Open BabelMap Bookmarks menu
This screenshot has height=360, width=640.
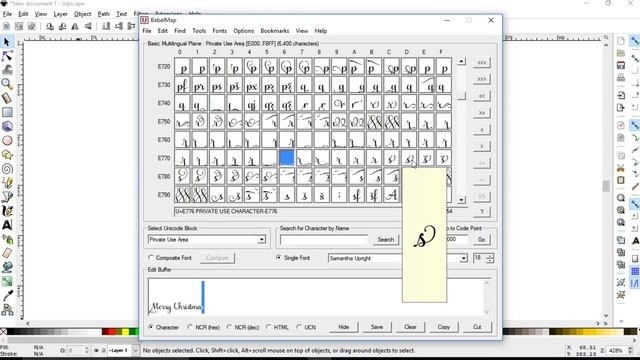tap(275, 31)
